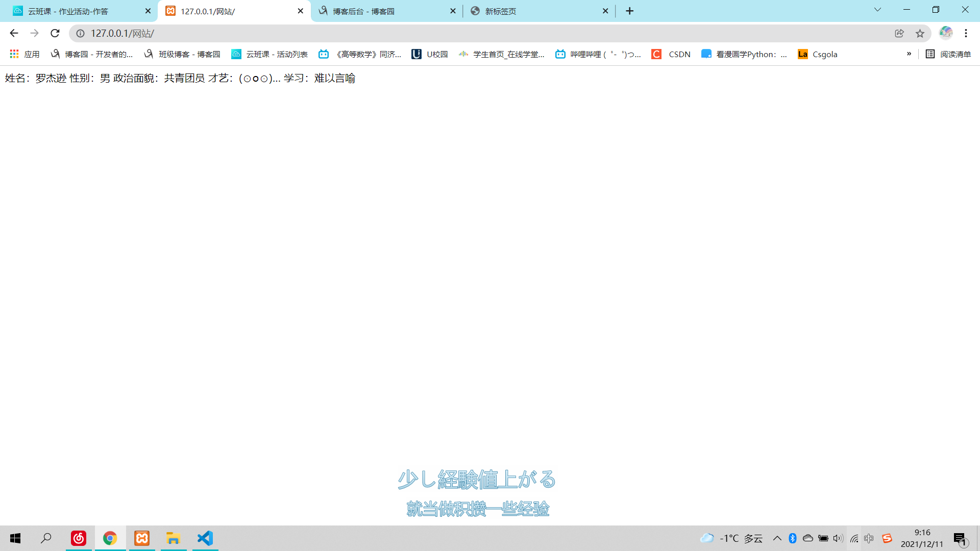View the site information icon
This screenshot has width=980, height=551.
click(80, 33)
